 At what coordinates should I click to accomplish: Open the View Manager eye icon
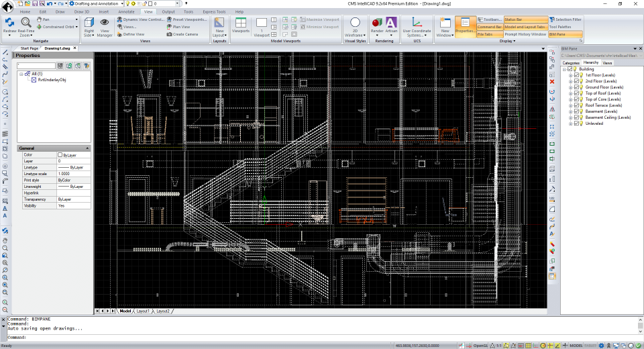(105, 23)
